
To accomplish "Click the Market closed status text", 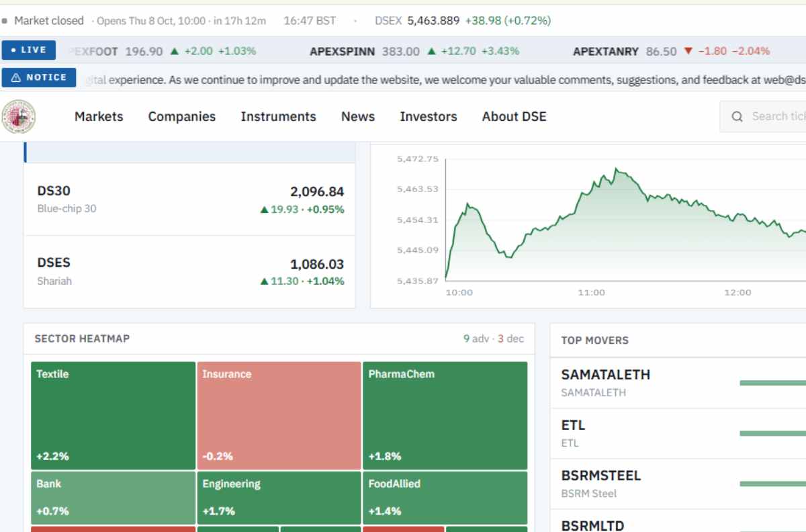I will [x=49, y=21].
